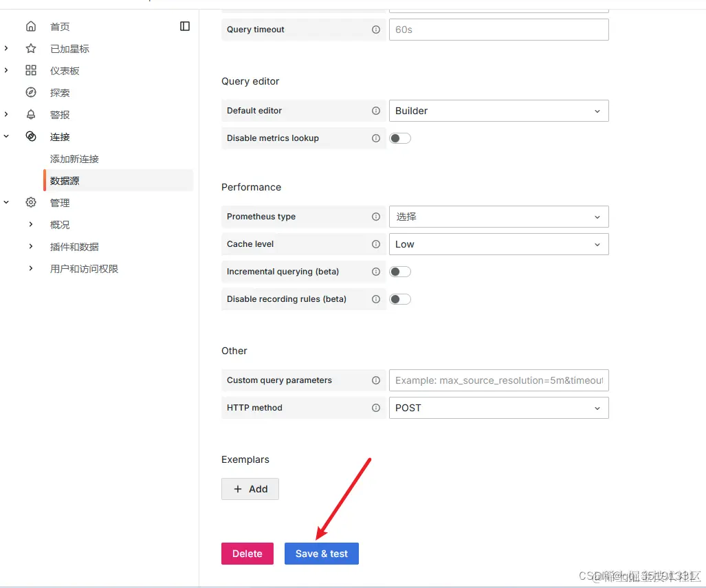
Task: Open the Cache level Low dropdown
Action: tap(499, 244)
